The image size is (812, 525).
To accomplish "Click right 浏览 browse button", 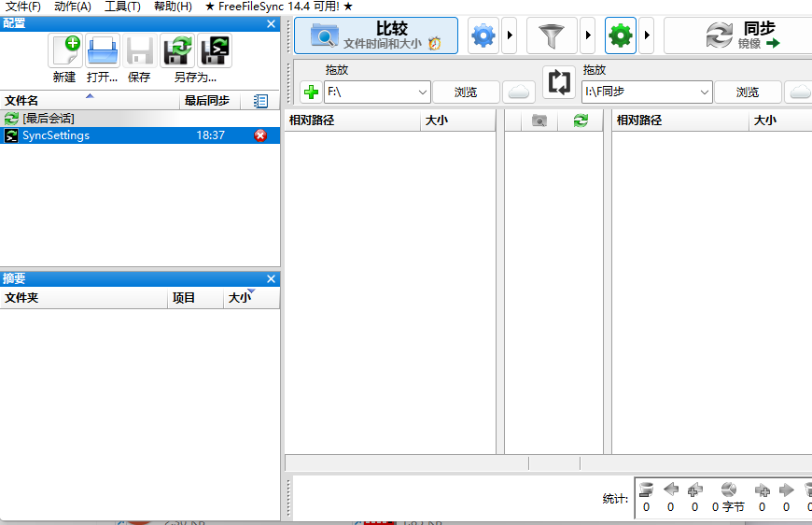I will click(x=748, y=92).
